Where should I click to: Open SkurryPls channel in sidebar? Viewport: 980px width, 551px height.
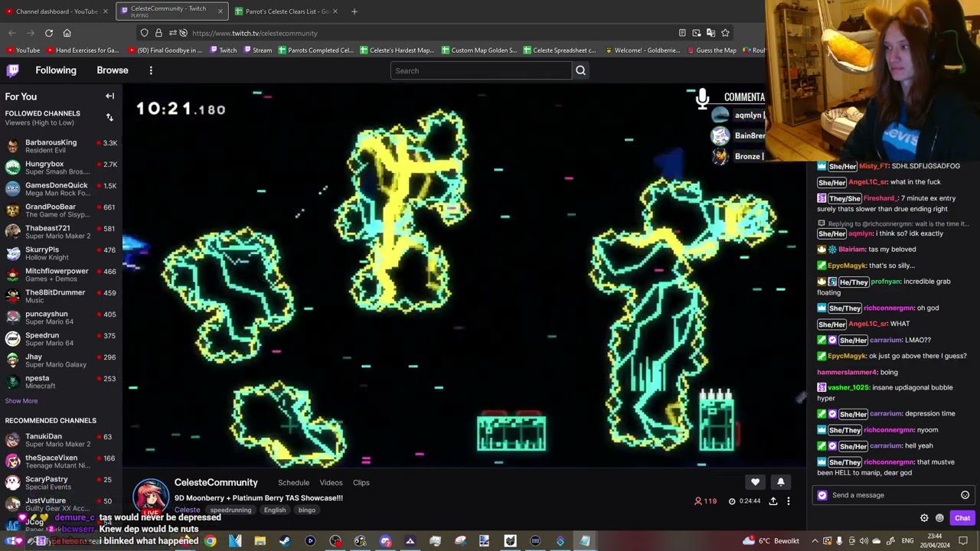[x=61, y=253]
